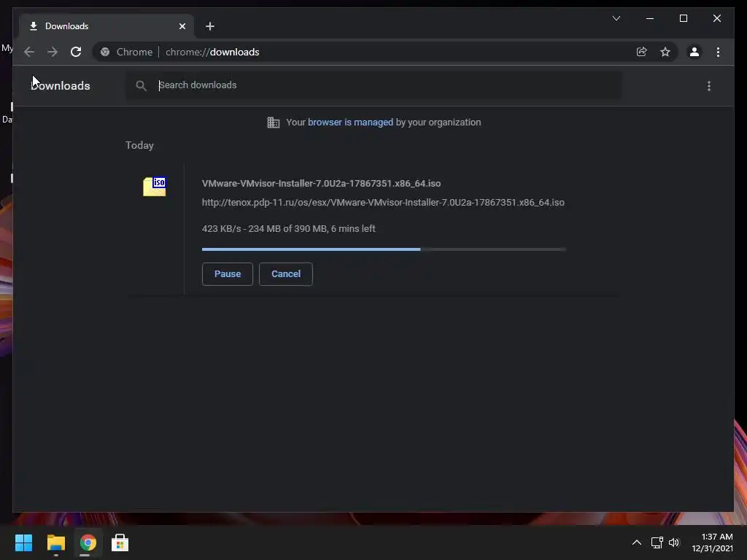The width and height of the screenshot is (747, 560).
Task: Open the downloads page more-actions menu
Action: coord(709,86)
